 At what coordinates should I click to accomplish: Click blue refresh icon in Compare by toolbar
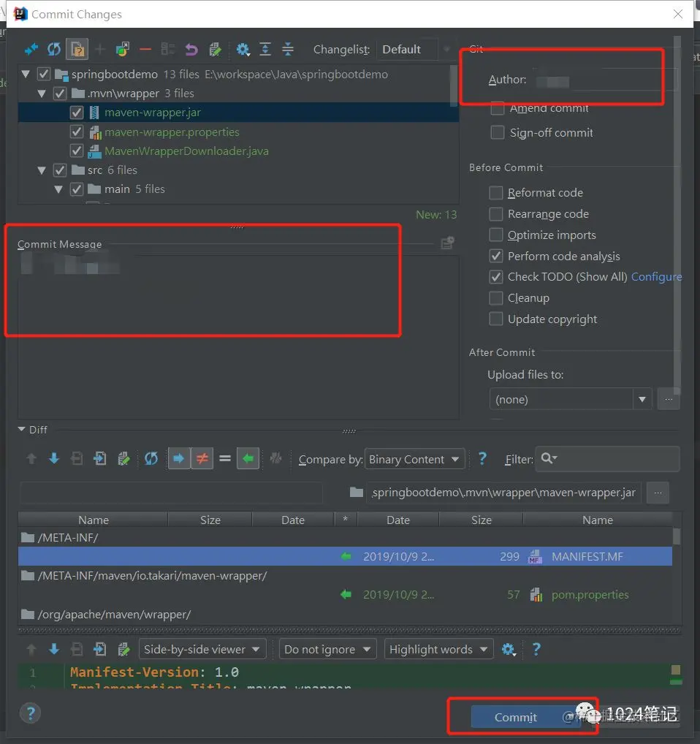pos(151,458)
